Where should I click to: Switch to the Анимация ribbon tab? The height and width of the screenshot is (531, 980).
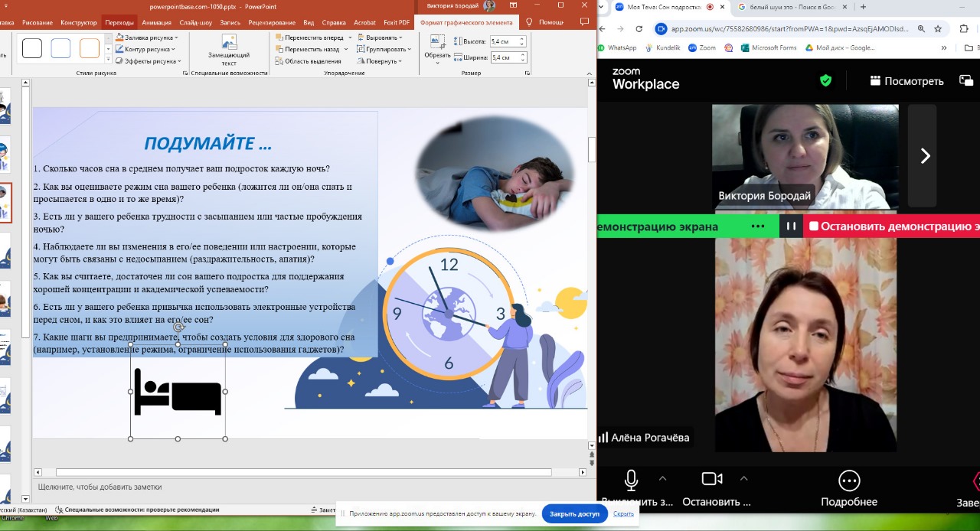click(x=156, y=22)
